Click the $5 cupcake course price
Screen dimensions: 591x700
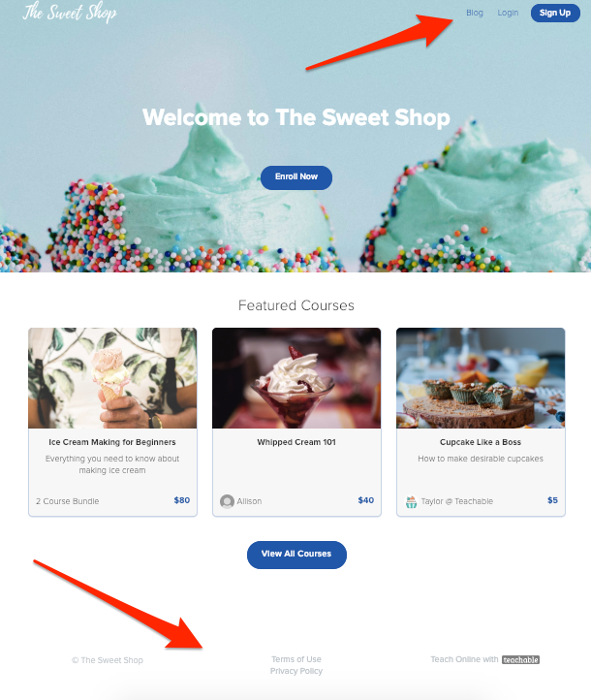pyautogui.click(x=552, y=500)
